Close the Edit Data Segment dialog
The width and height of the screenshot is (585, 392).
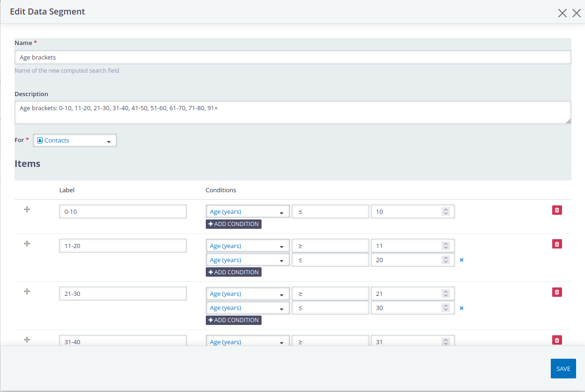click(x=562, y=13)
